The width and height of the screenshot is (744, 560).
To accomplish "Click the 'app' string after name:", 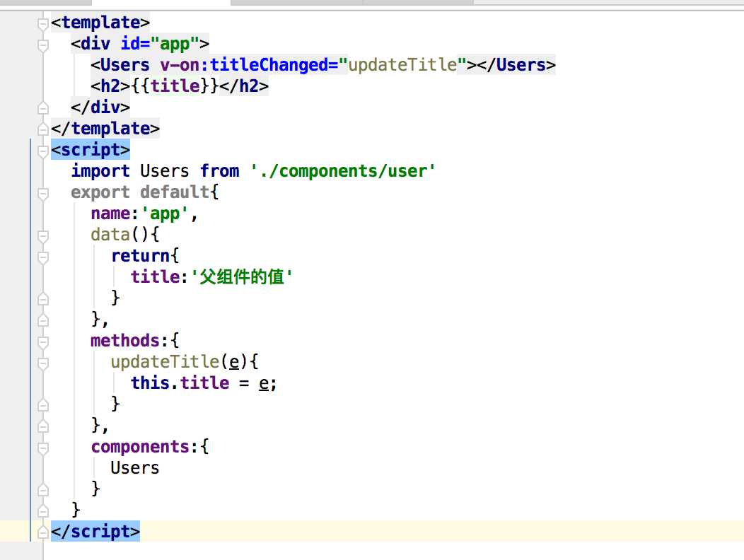I will pyautogui.click(x=165, y=213).
